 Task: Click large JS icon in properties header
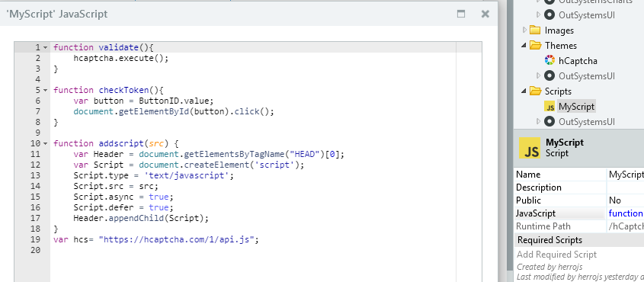tap(530, 148)
